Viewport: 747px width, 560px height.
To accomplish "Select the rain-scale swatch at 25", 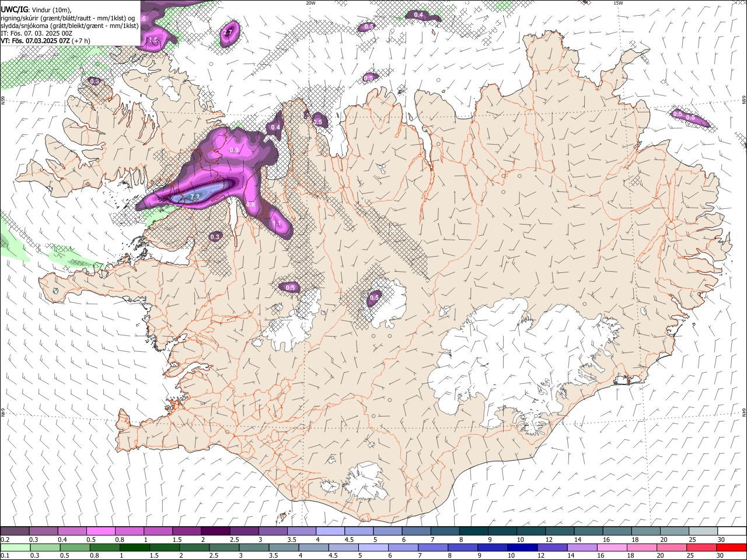I will pos(701,548).
